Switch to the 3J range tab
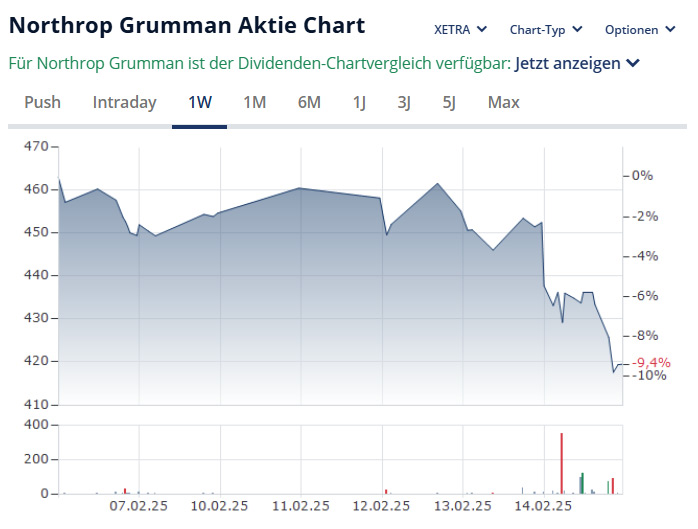 (404, 102)
